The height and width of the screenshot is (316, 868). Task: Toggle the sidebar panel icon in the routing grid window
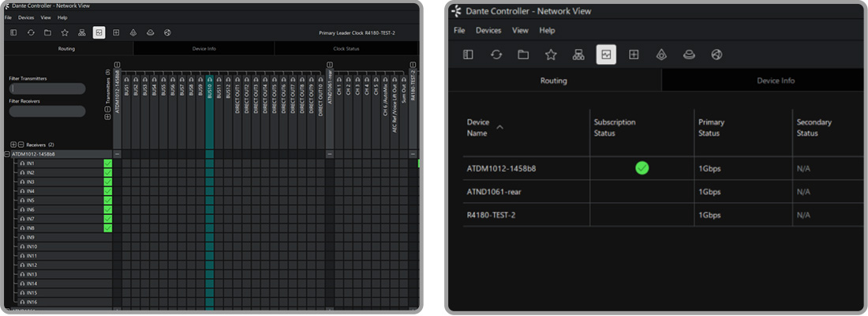[x=14, y=32]
